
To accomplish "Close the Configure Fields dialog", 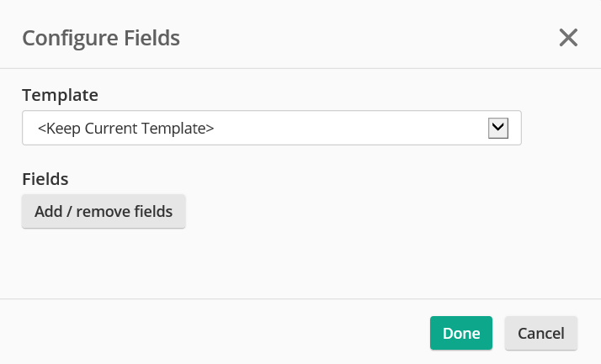I will 568,38.
